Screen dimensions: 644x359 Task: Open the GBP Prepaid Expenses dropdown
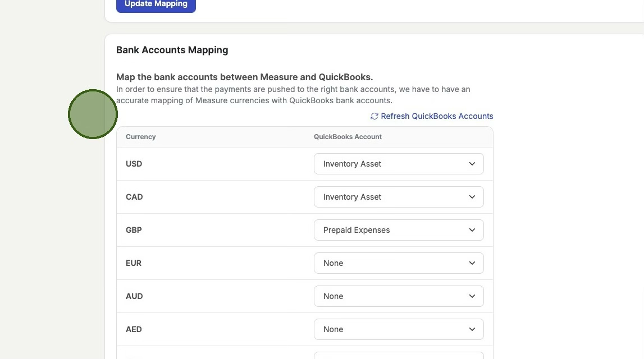[398, 230]
